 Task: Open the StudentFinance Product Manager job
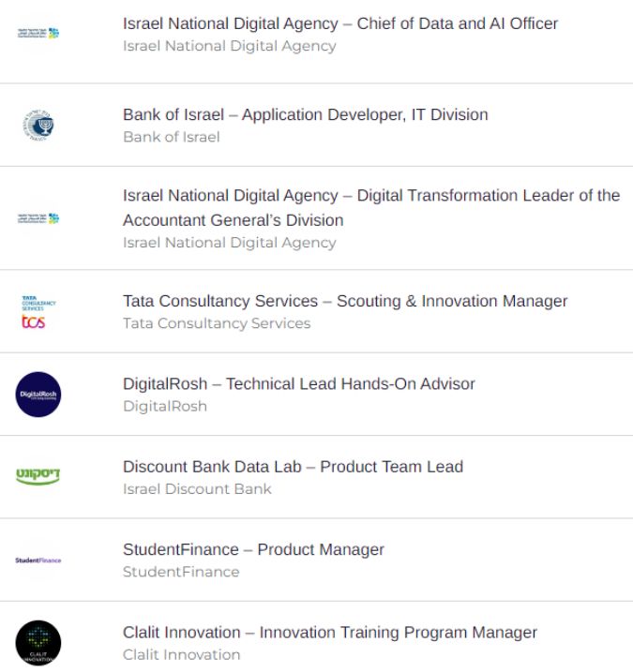point(253,549)
